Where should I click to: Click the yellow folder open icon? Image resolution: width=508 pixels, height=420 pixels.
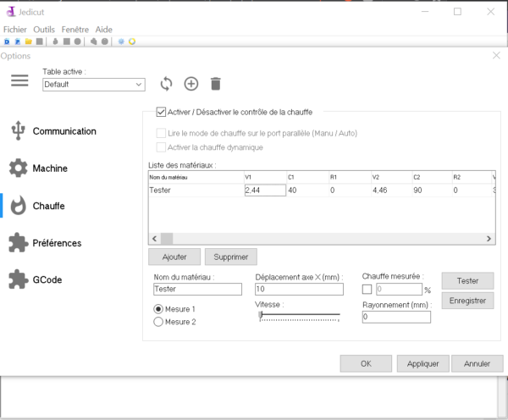pos(29,41)
